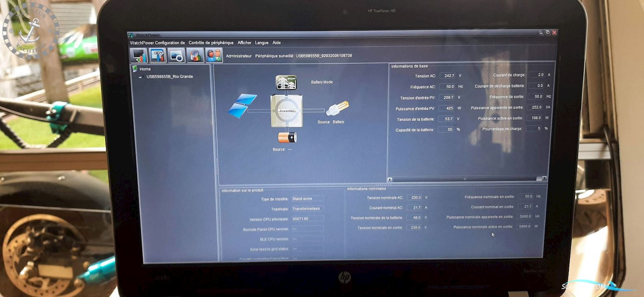Screen dimensions: 644x297
Task: Click the Tension AC value field
Action: [449, 75]
